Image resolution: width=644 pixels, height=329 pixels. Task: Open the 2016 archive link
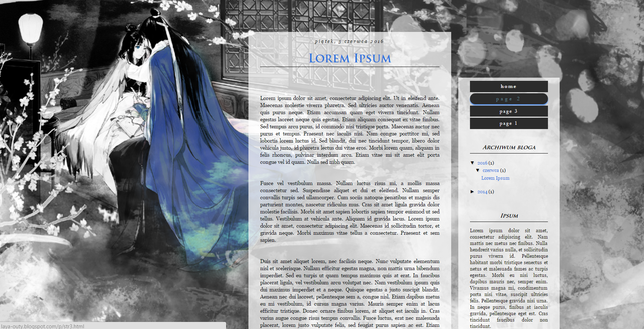(482, 163)
